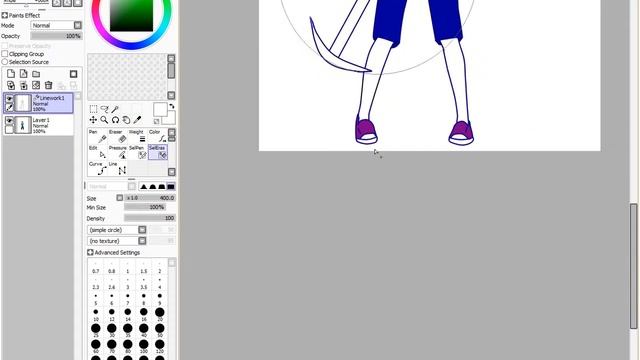Create a new linework layer

point(24,74)
